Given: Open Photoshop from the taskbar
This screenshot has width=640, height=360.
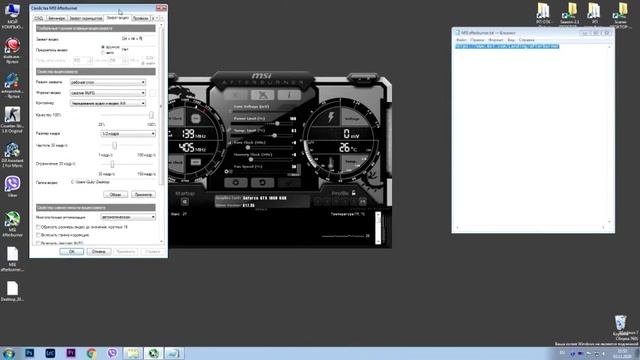Looking at the screenshot, I should click(29, 353).
